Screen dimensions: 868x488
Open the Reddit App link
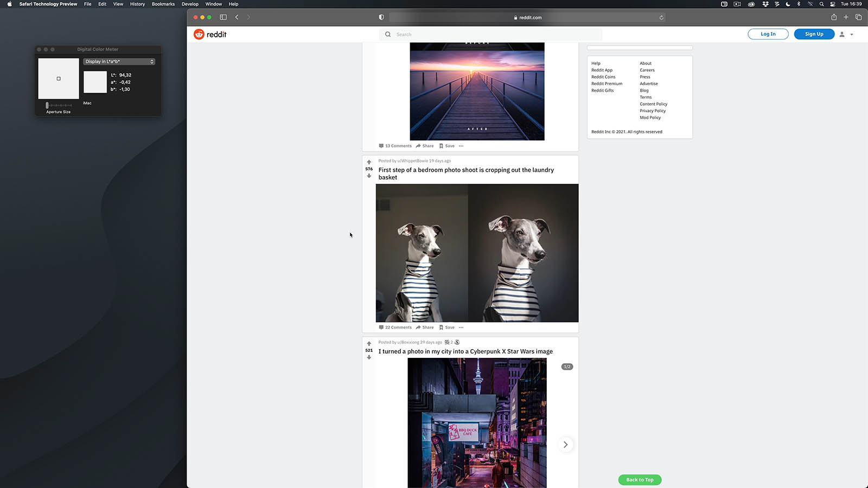click(602, 70)
